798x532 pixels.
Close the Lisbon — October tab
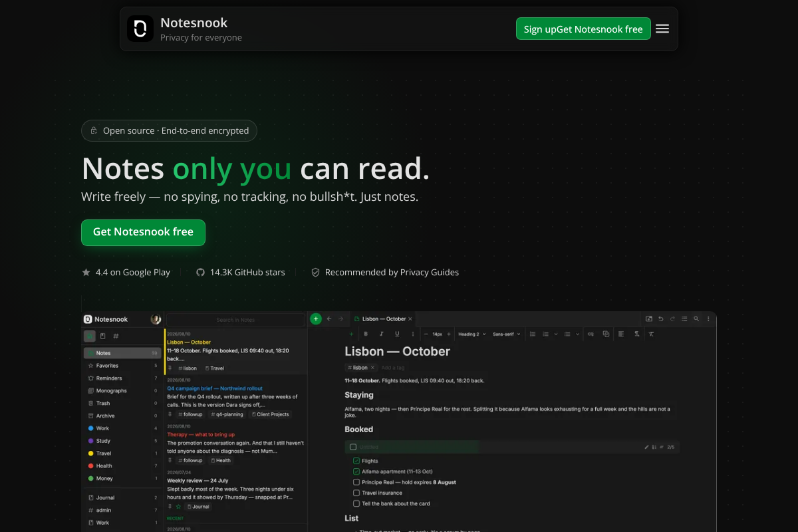[x=410, y=319]
